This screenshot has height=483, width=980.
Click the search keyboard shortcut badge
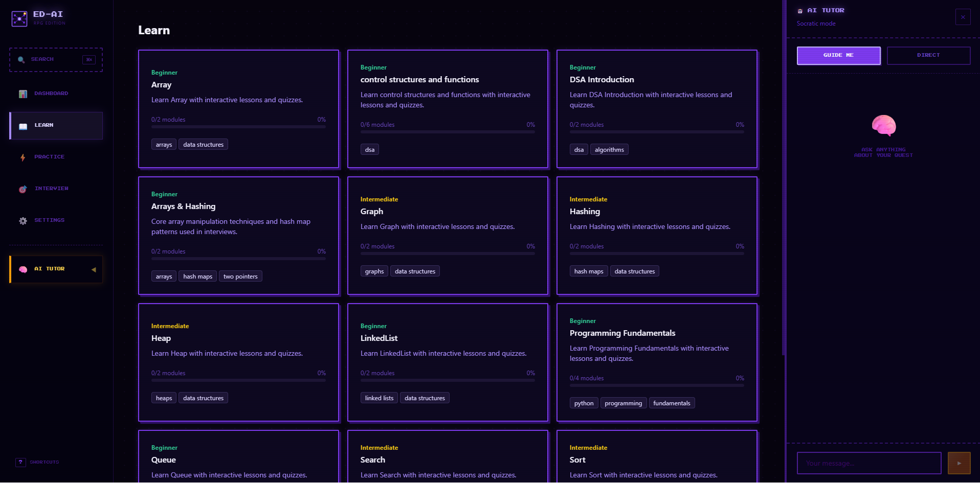[x=89, y=60]
